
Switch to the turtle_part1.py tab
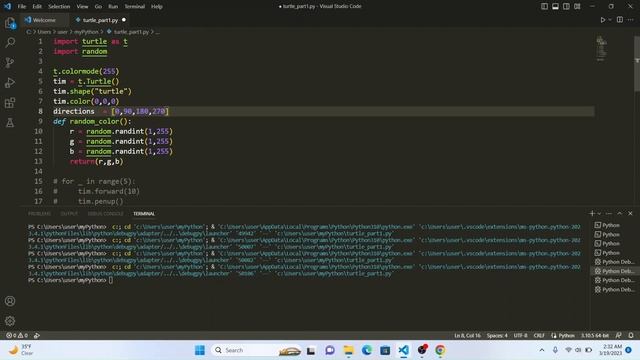pos(100,20)
